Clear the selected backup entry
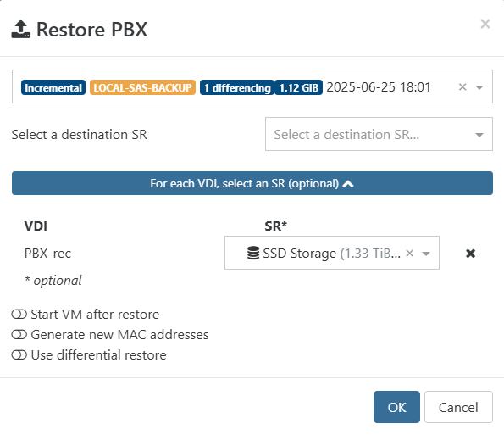504x435 pixels. tap(462, 86)
